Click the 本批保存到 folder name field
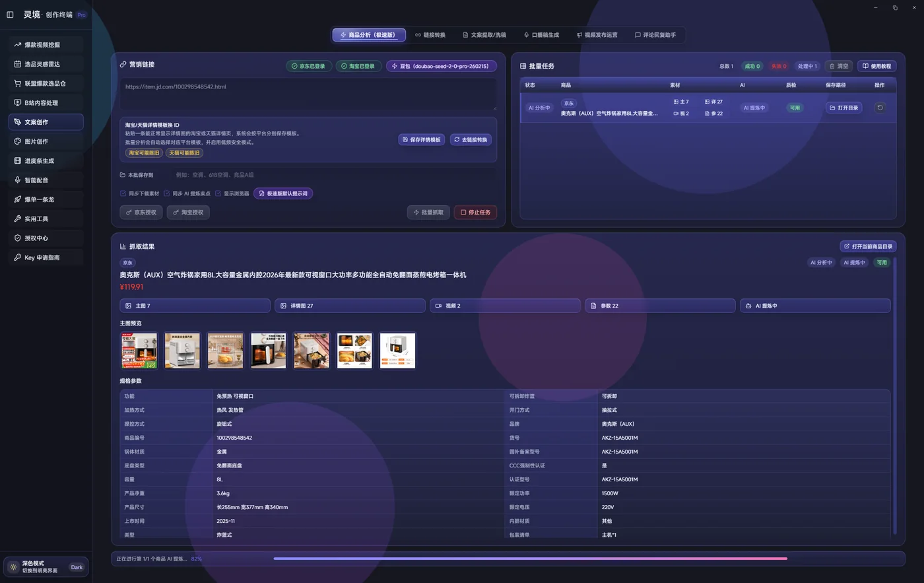Screen dimensions: 924x583 [335, 175]
